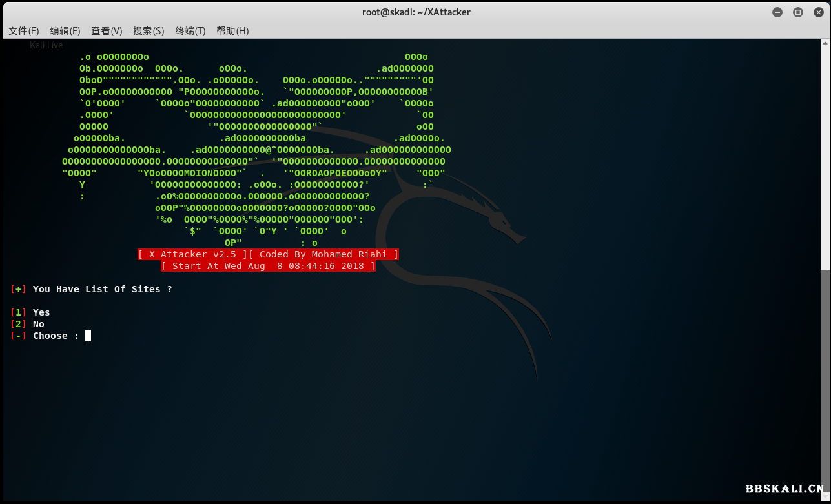Click the You Have List Of Sites prompt
The height and width of the screenshot is (504, 831).
pos(92,288)
